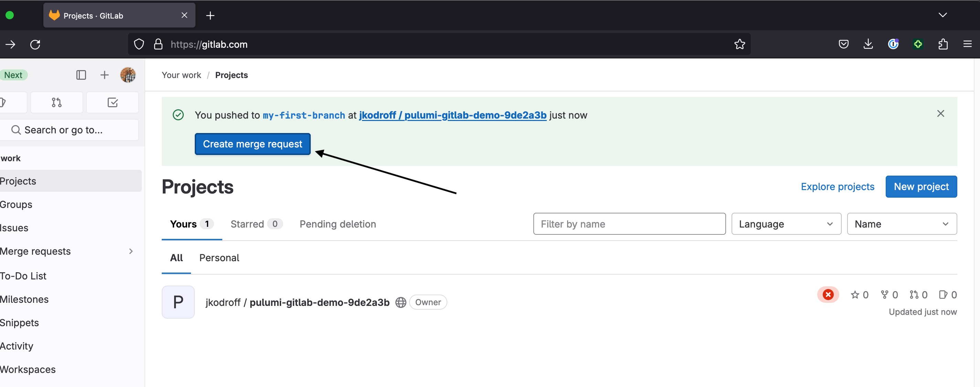Click the failed pipeline status icon

click(x=828, y=295)
